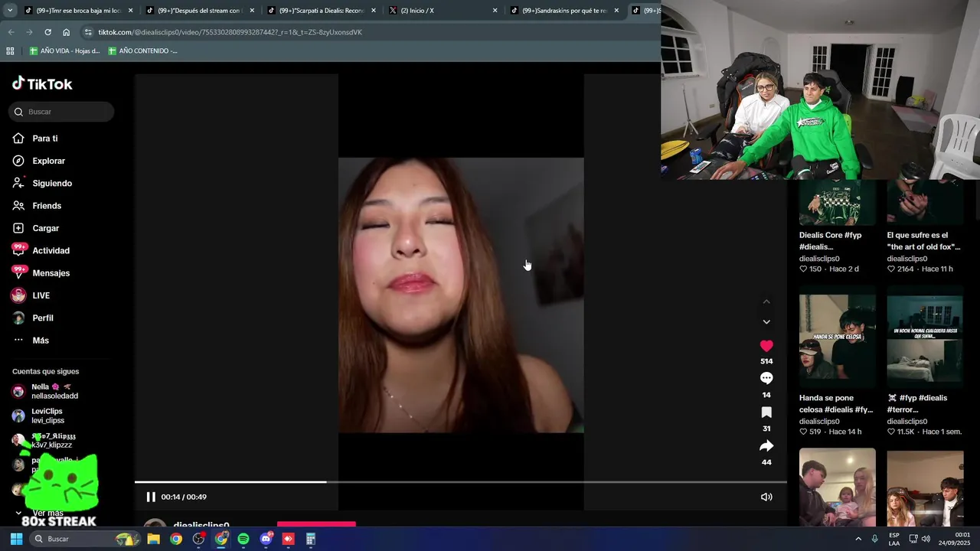This screenshot has height=551, width=980.
Task: Open the family with baby video thumbnail
Action: pos(838,487)
